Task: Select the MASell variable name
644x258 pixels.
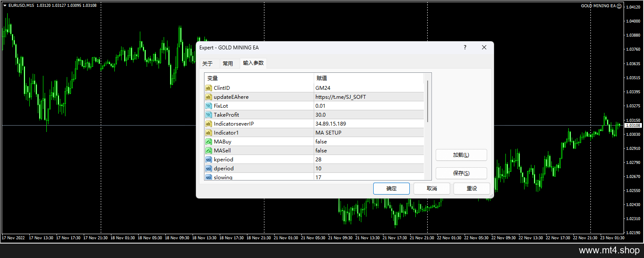Action: [222, 151]
